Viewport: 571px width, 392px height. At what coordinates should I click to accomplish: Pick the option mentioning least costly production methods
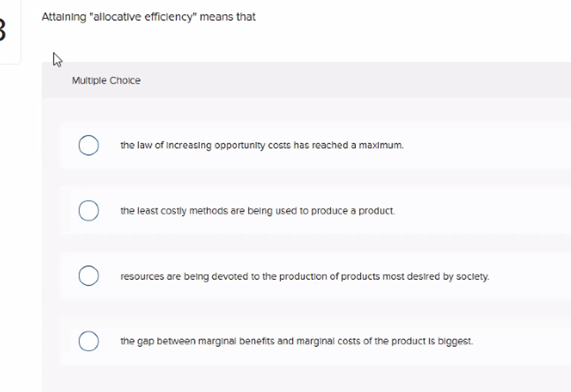(x=258, y=210)
